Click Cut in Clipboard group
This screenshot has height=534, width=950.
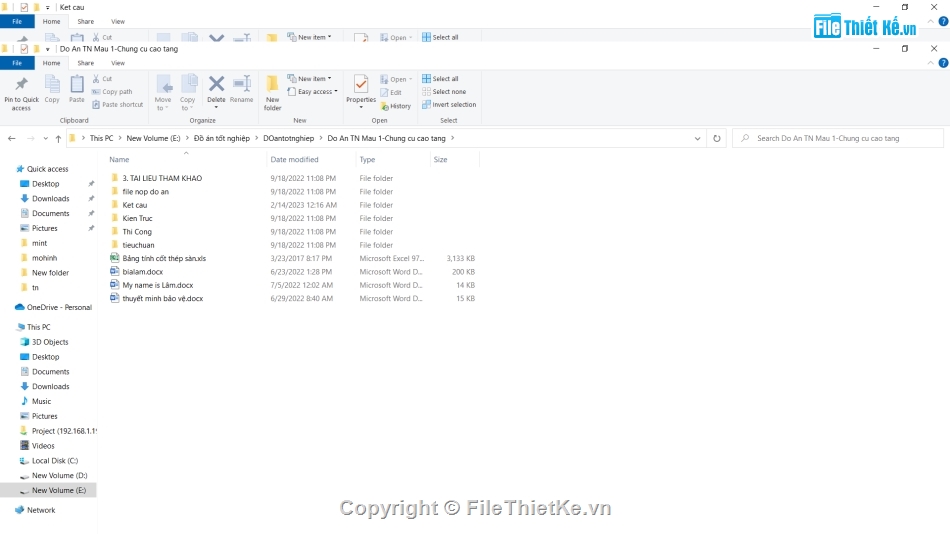tap(102, 79)
